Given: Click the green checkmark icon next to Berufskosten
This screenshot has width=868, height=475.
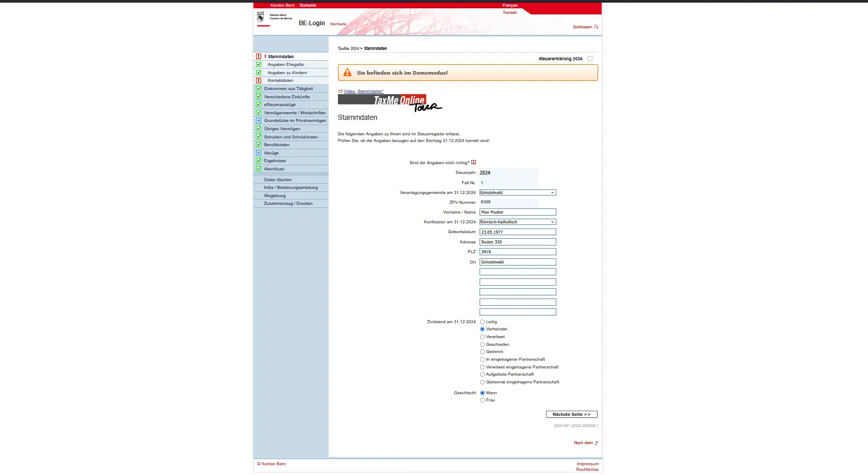Looking at the screenshot, I should [x=259, y=145].
